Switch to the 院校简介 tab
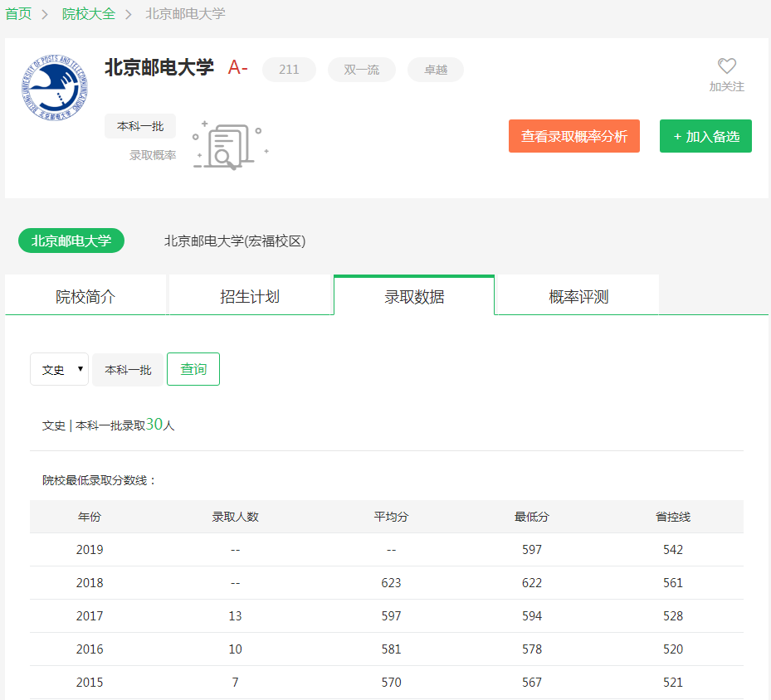Viewport: 771px width, 700px height. 85,297
